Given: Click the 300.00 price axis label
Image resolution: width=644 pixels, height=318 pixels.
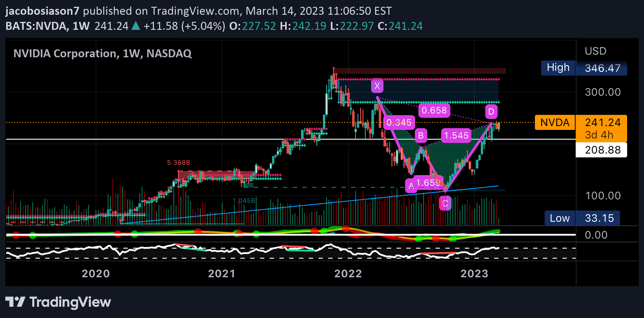Looking at the screenshot, I should coord(603,92).
